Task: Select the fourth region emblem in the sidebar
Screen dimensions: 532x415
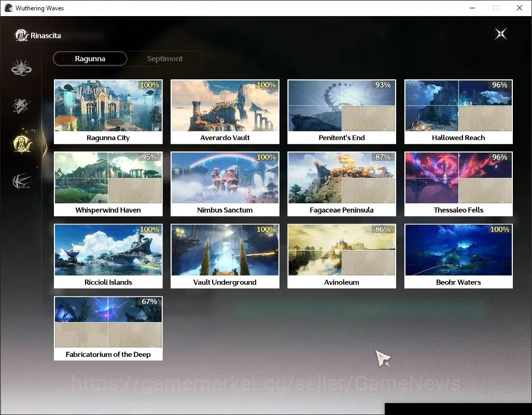Action: point(22,181)
